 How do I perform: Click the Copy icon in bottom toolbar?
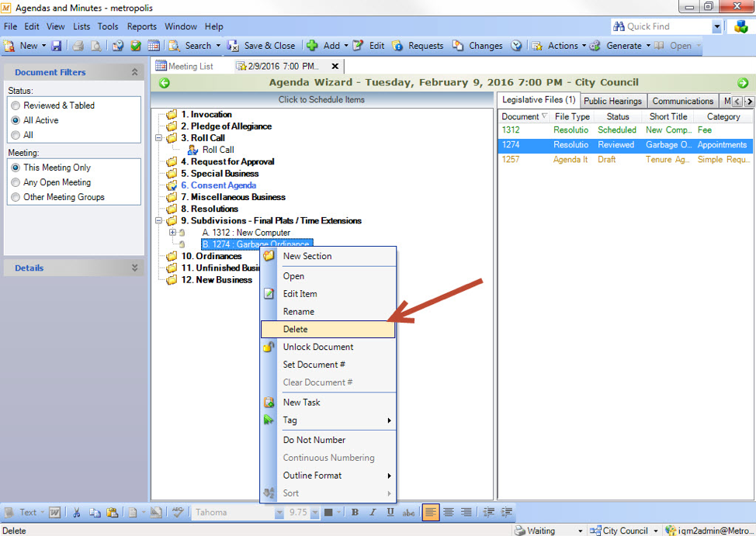click(x=95, y=513)
